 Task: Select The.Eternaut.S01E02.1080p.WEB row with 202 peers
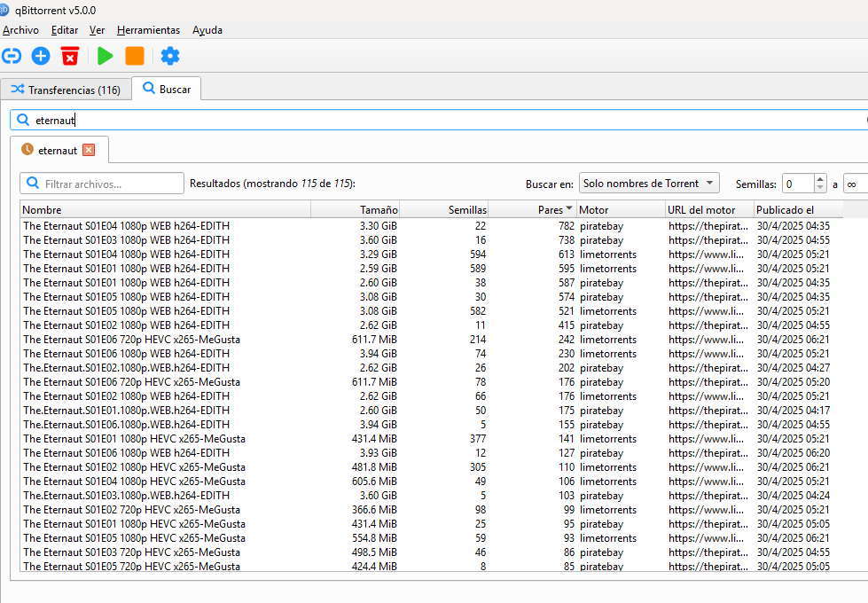pyautogui.click(x=432, y=368)
